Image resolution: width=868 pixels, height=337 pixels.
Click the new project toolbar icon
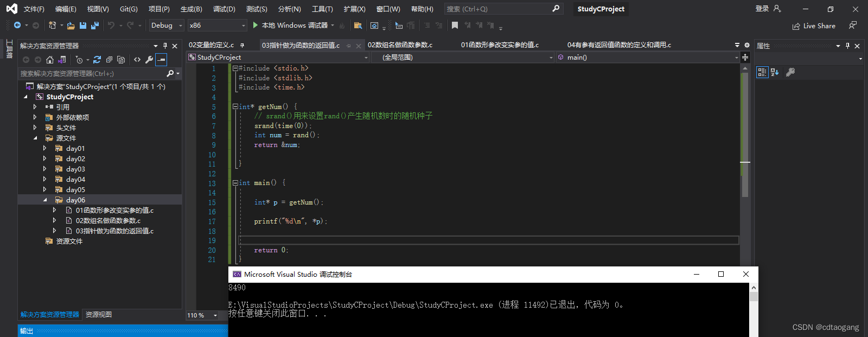[x=52, y=26]
